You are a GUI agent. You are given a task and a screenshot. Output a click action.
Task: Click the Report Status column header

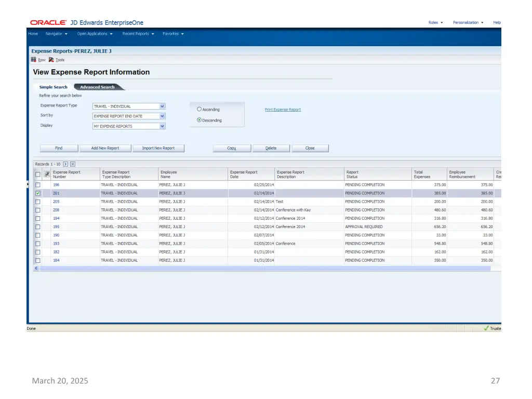coord(378,175)
